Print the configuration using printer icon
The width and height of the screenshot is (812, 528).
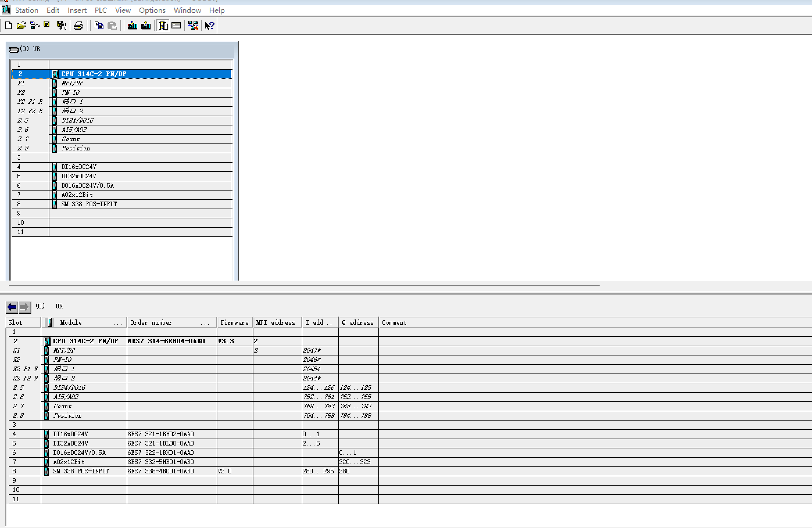78,26
